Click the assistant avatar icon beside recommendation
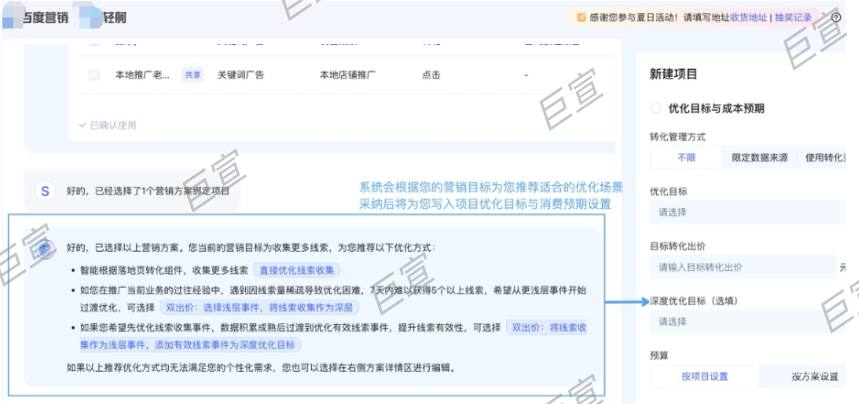Image resolution: width=859 pixels, height=404 pixels. pos(45,249)
